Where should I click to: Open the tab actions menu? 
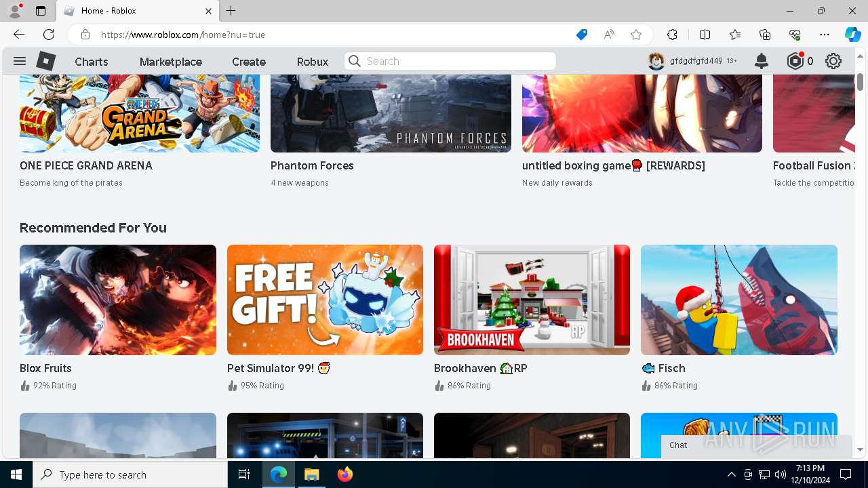pos(41,11)
